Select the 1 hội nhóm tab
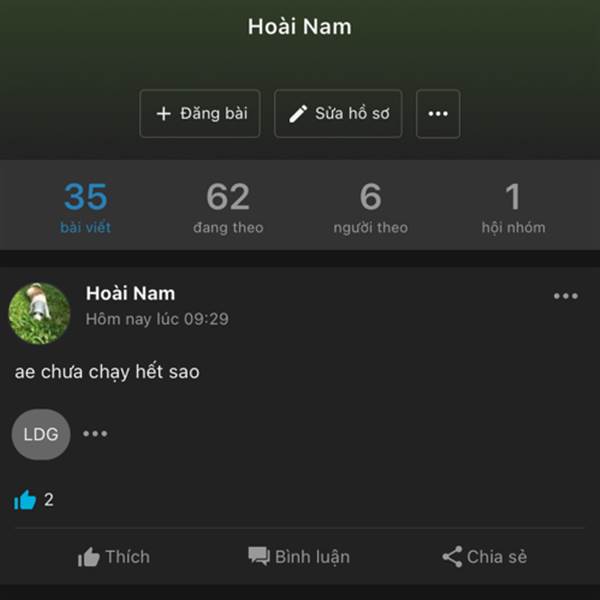This screenshot has height=600, width=600. 514,207
